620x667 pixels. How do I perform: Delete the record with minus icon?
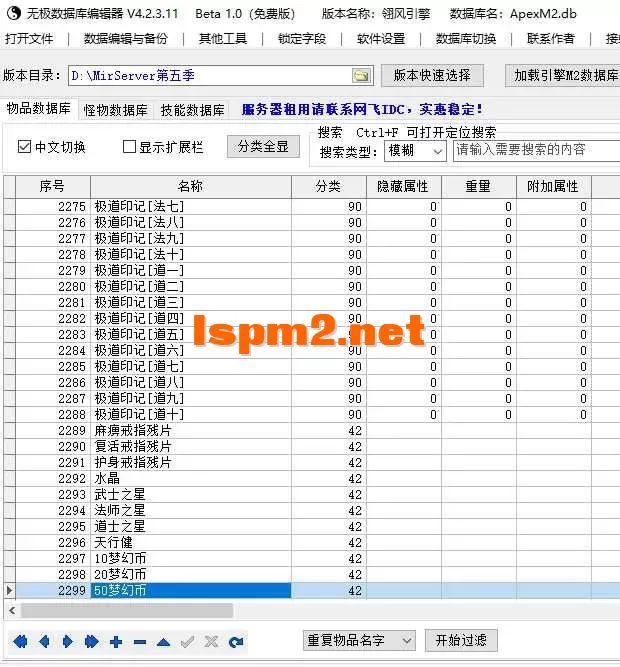139,642
